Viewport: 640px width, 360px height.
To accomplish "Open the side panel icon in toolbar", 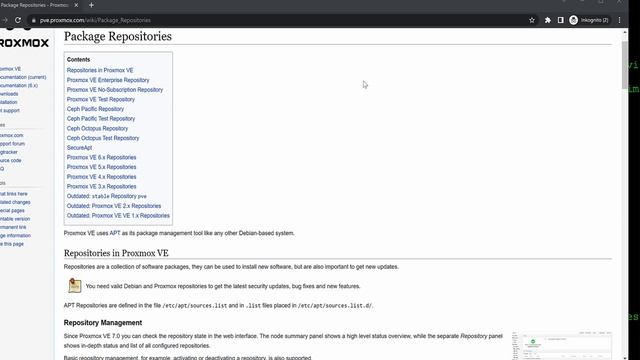I will click(x=560, y=20).
